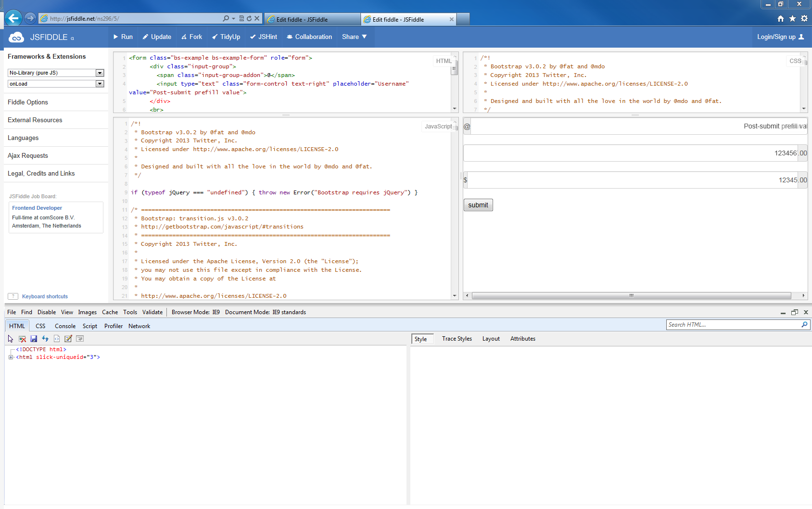Switch to the Script developer tools tab

point(90,326)
